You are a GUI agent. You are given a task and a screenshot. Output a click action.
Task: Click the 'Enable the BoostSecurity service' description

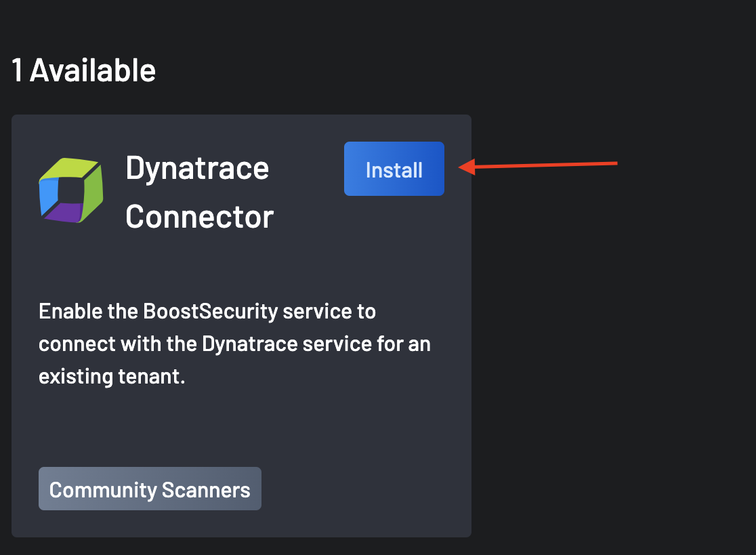235,344
